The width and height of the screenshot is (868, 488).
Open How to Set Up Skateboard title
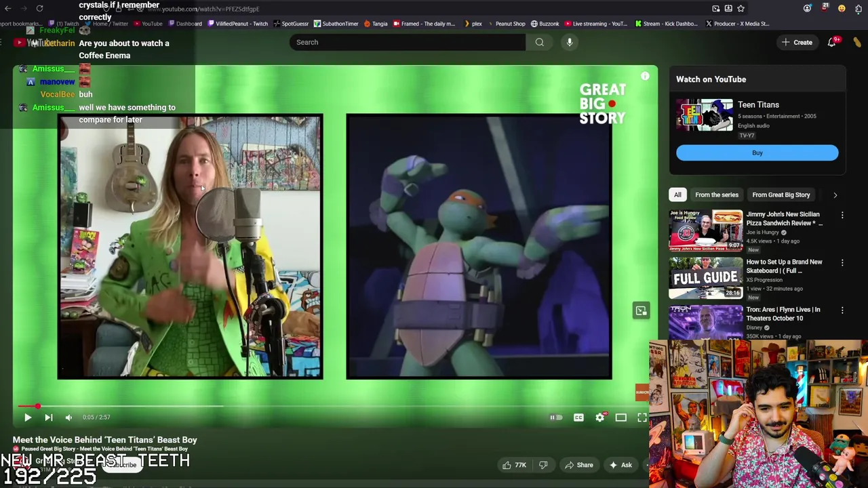pyautogui.click(x=784, y=266)
